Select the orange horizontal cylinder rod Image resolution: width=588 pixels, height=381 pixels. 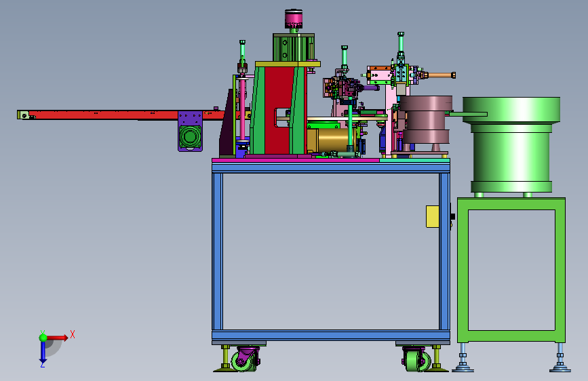[x=442, y=75]
